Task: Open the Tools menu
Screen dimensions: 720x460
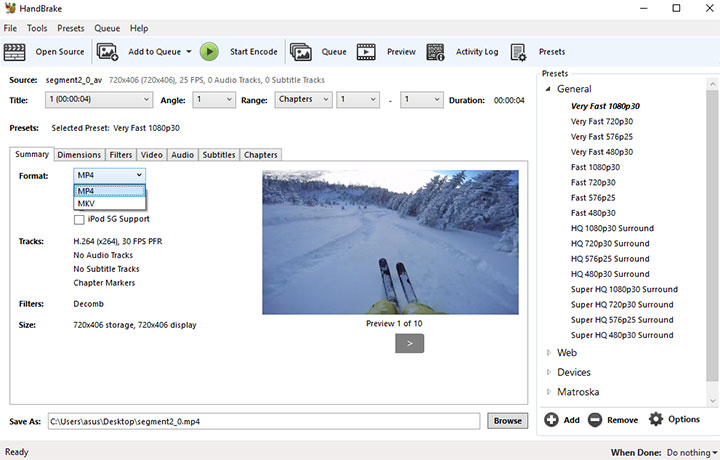Action: (37, 28)
